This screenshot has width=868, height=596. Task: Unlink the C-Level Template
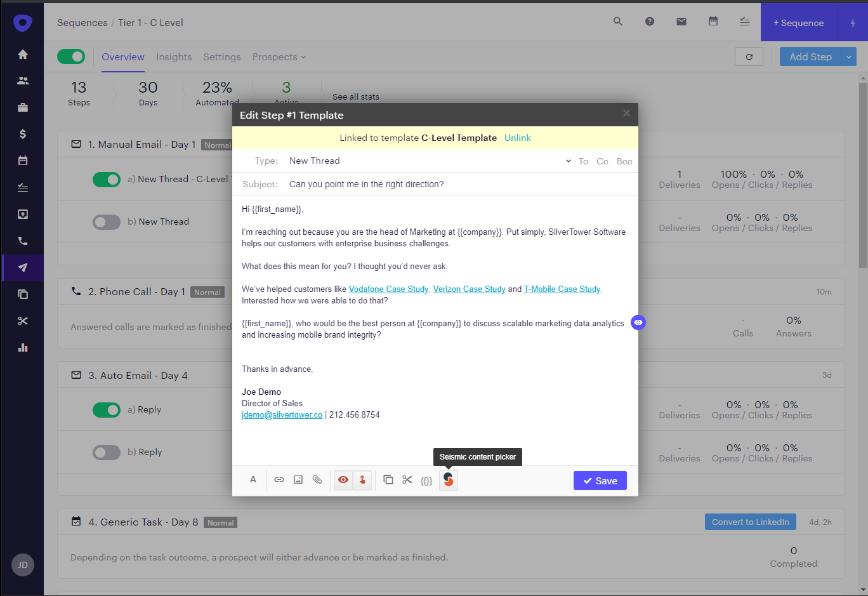click(518, 138)
